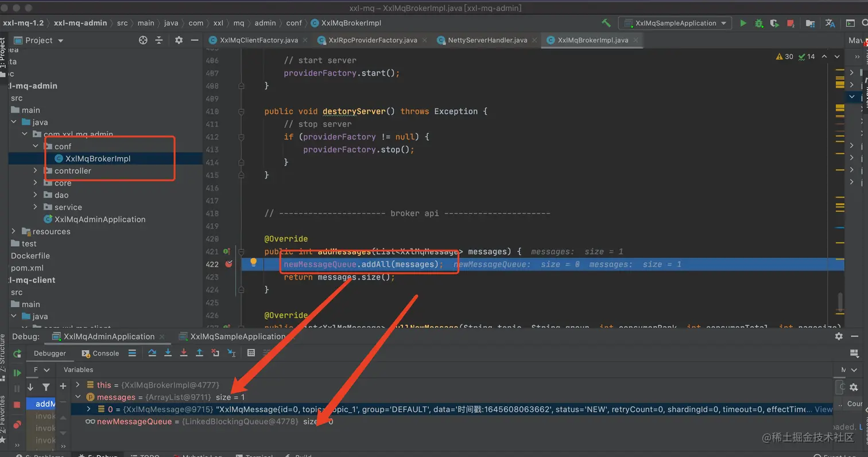
Task: Click xxl-mq-admin in the breadcrumb bar
Action: [x=80, y=23]
